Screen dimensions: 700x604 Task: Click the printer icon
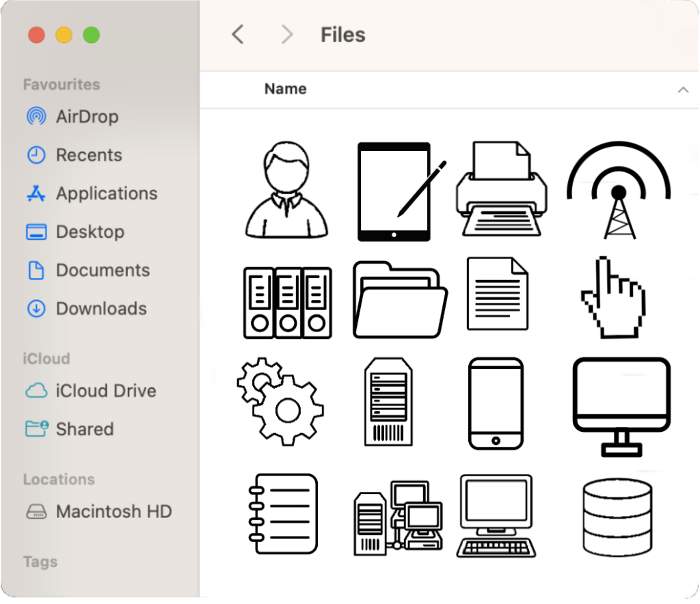click(501, 189)
